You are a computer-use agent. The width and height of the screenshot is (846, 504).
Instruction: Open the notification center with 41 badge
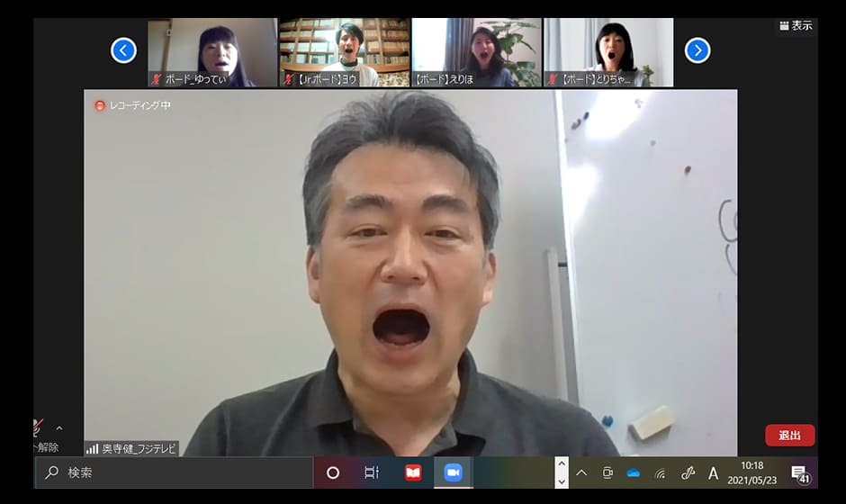799,473
